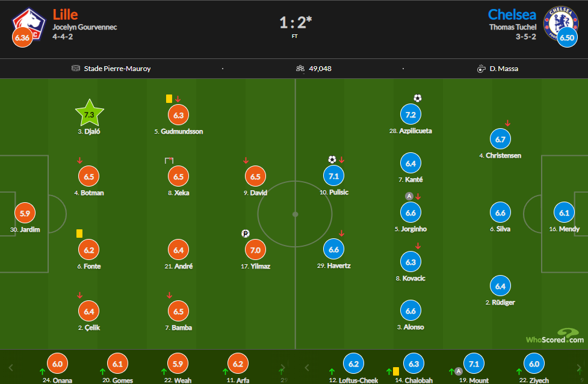Click Djaló's star rating badge

click(90, 114)
